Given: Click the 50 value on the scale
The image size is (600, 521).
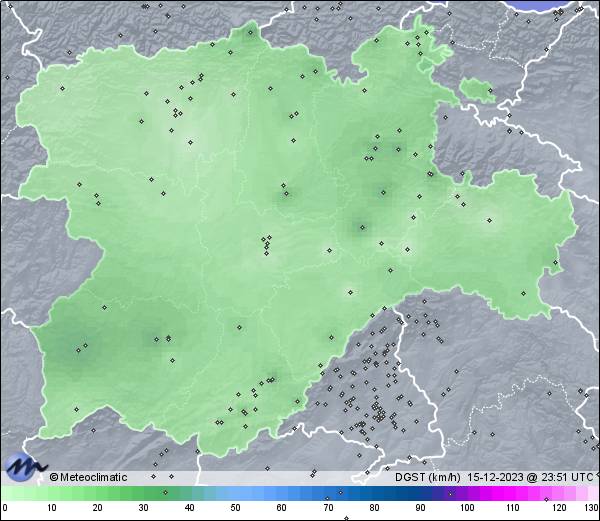Looking at the screenshot, I should click(x=235, y=508).
